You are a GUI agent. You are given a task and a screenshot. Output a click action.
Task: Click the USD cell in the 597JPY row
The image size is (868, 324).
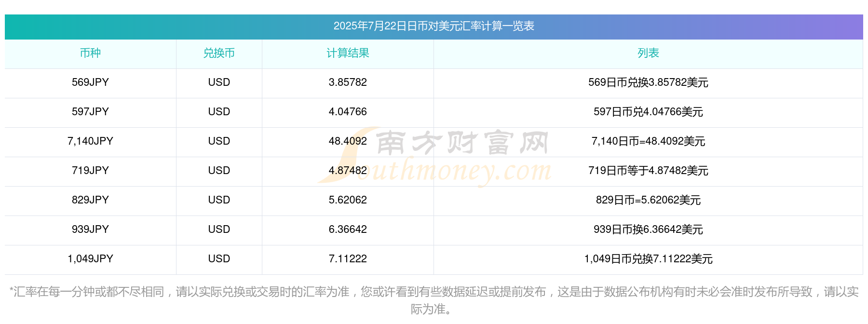(x=219, y=112)
